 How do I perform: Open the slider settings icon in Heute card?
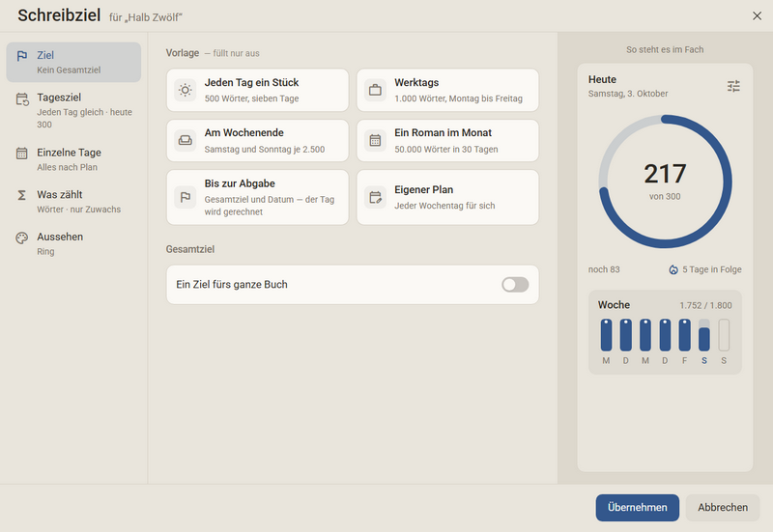(733, 86)
